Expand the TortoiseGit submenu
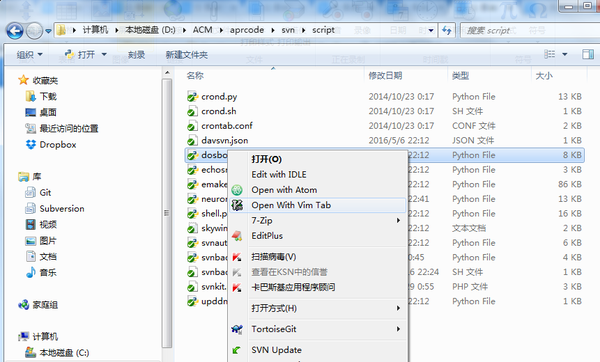600x362 pixels. click(x=318, y=329)
